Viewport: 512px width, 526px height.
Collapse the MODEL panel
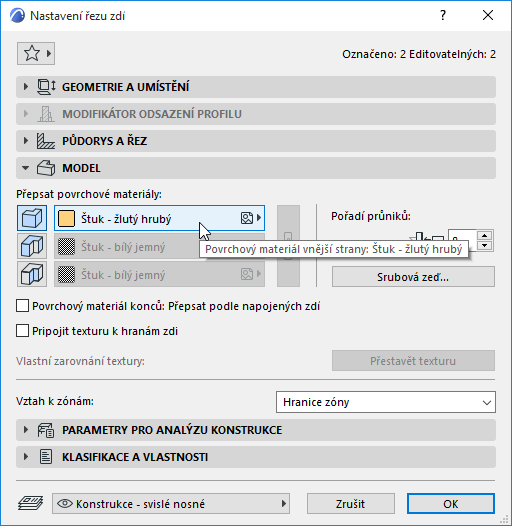point(256,168)
